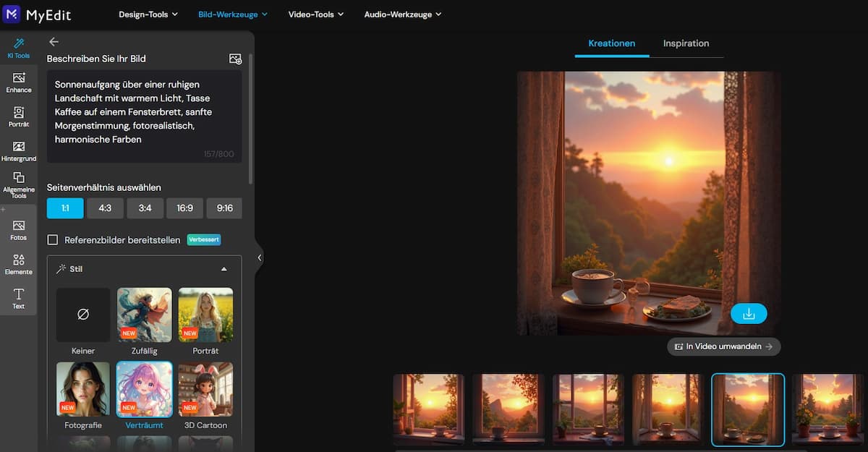Open the Porträt sidebar tool
This screenshot has width=868, height=452.
coord(19,117)
